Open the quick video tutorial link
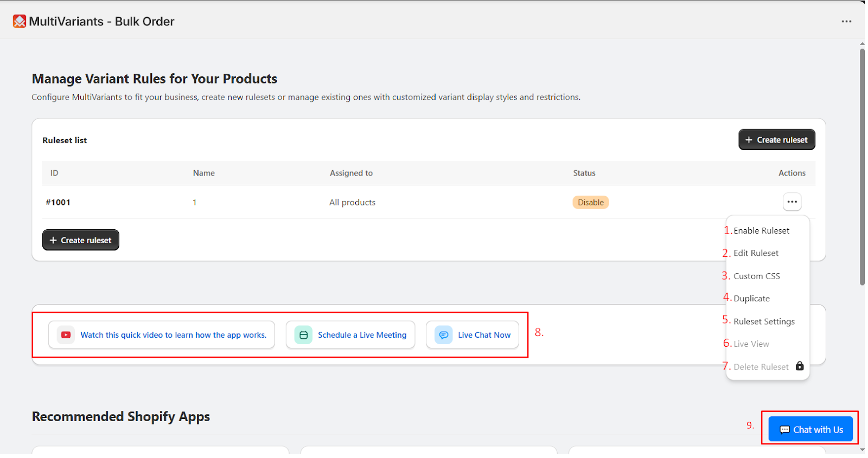868x458 pixels. click(x=162, y=335)
